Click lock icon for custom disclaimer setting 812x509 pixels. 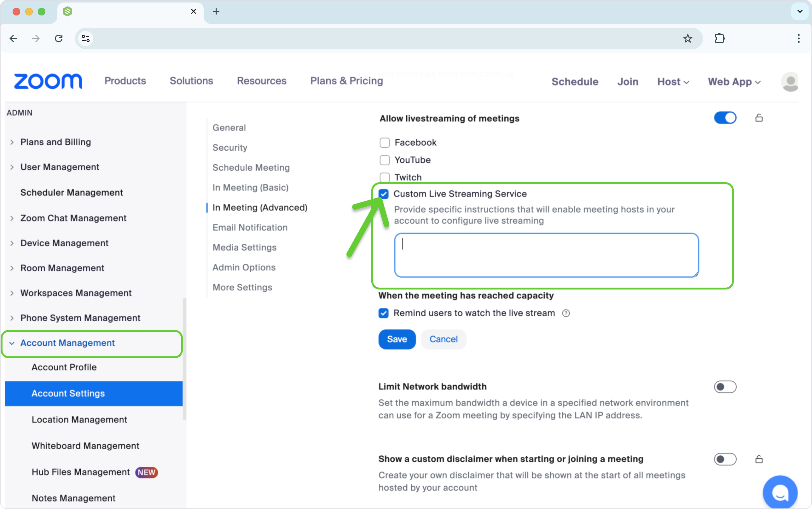pos(759,459)
